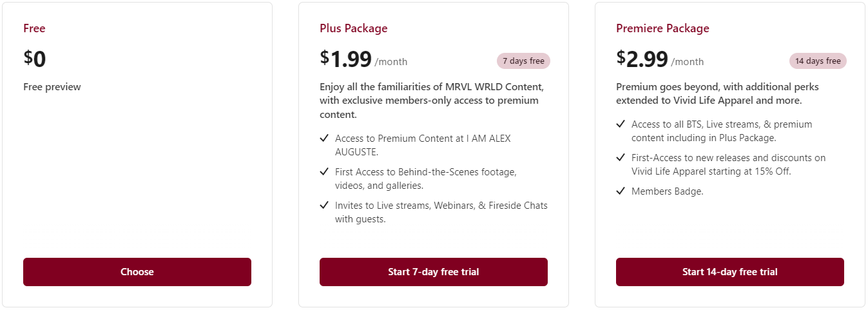868x310 pixels.
Task: Click the 7 days free badge
Action: point(523,61)
